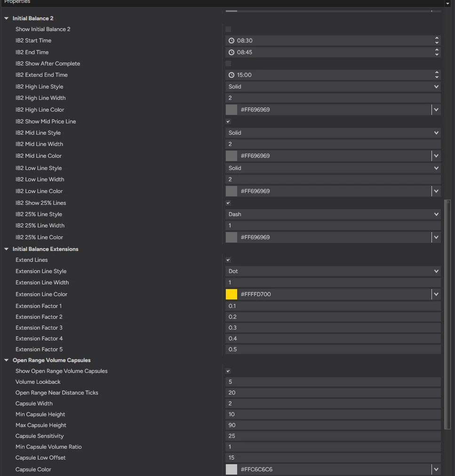Expand the Capsule Color dropdown arrow

coord(436,469)
